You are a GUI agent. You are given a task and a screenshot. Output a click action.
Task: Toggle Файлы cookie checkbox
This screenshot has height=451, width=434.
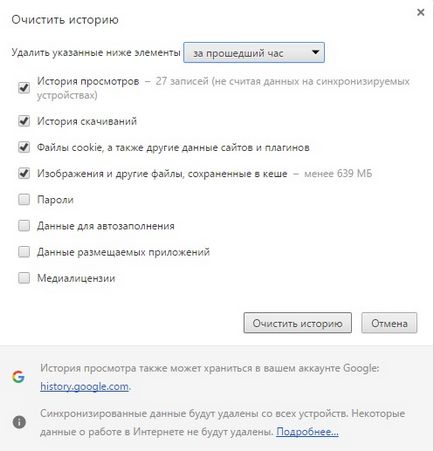pos(24,147)
